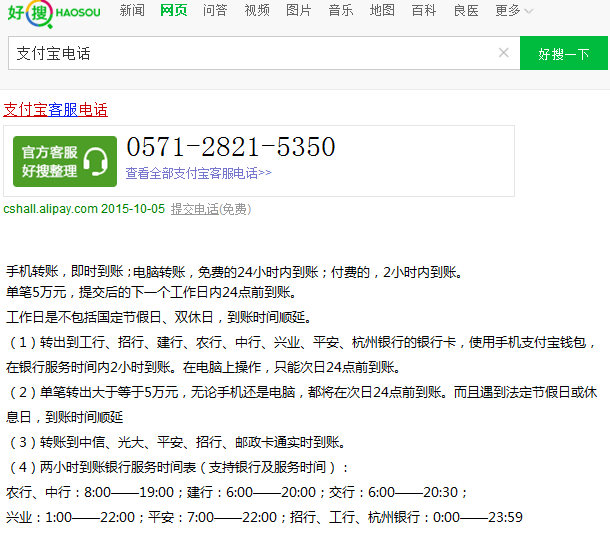Viewport: 610px width, 540px height.
Task: Clear the search box with X icon
Action: [x=503, y=53]
